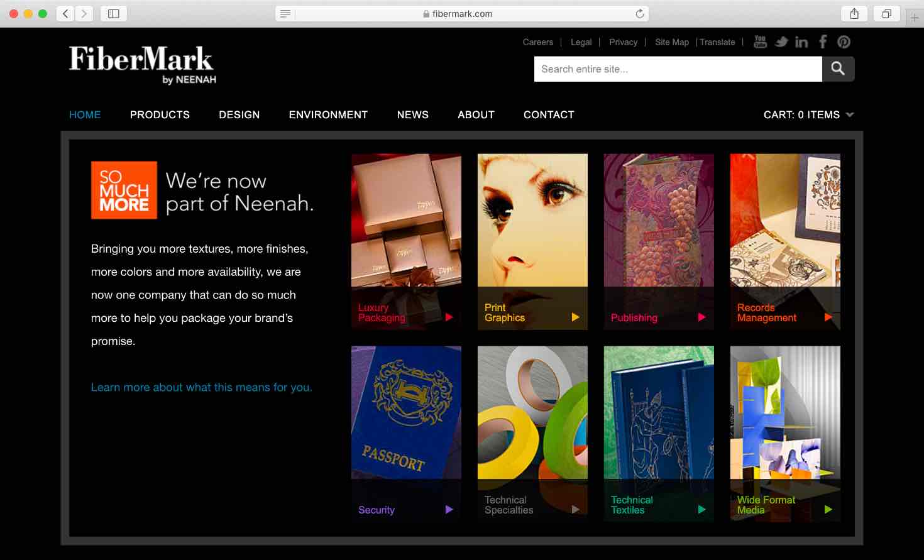
Task: Show all Safari tabs overview
Action: [x=886, y=14]
